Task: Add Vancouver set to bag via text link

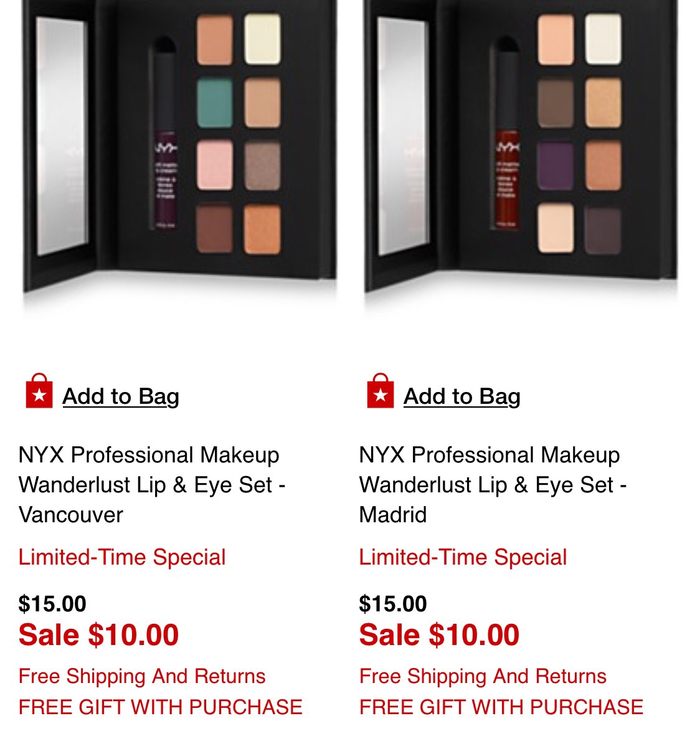Action: (121, 396)
